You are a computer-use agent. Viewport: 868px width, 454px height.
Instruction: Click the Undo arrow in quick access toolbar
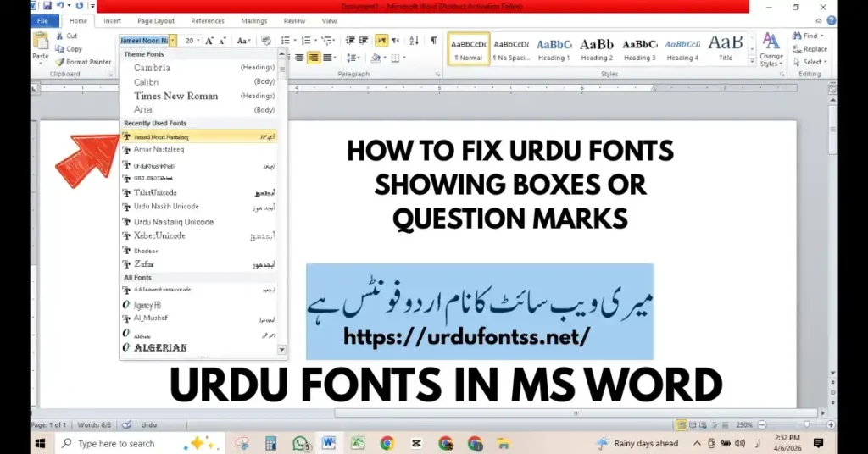(x=60, y=6)
